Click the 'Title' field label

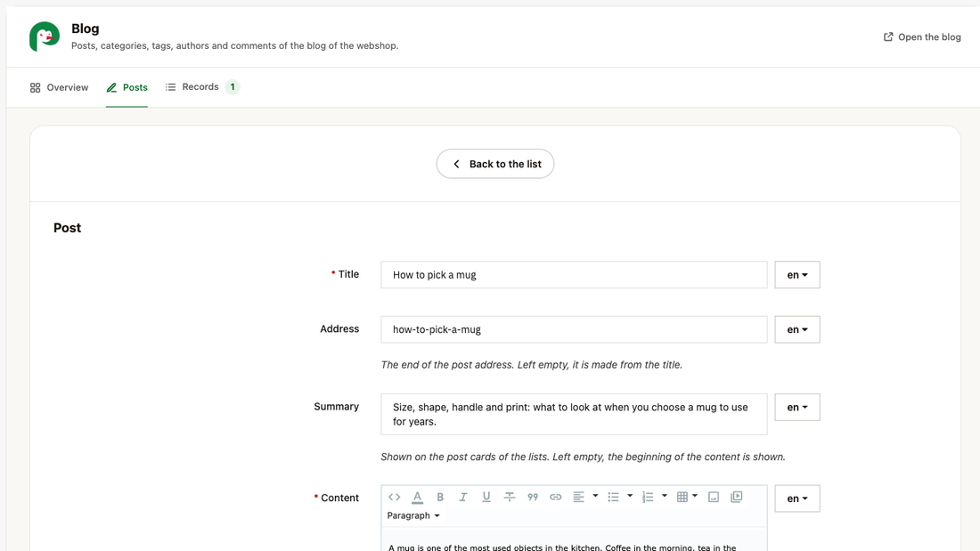[x=348, y=274]
